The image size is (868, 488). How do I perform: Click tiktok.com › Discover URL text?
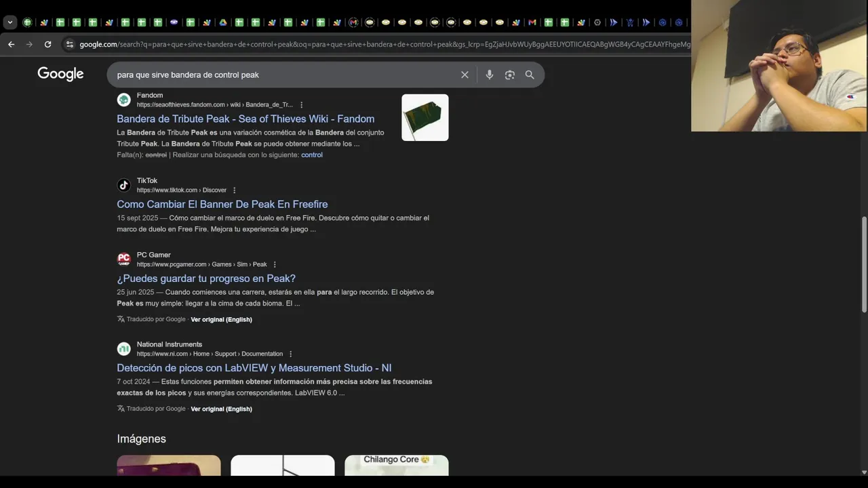[x=182, y=190]
